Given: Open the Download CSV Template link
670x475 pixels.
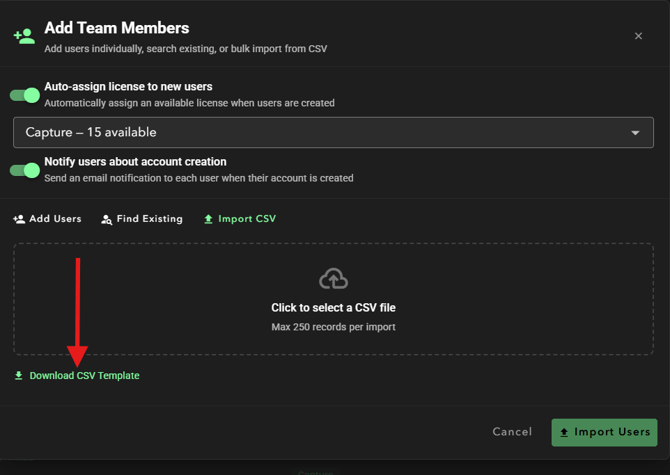Looking at the screenshot, I should click(84, 376).
